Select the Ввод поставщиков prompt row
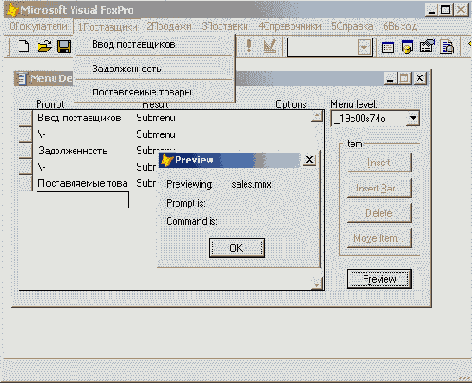This screenshot has height=383, width=472. [x=79, y=118]
